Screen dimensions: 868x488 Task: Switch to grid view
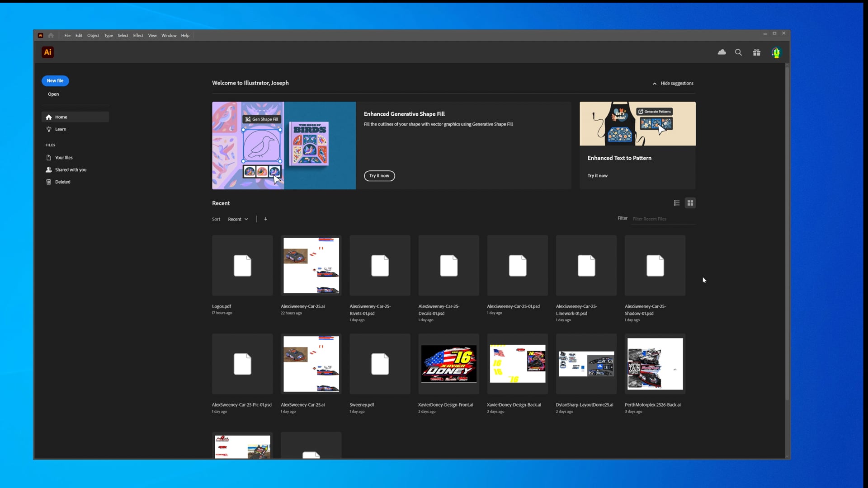point(690,203)
